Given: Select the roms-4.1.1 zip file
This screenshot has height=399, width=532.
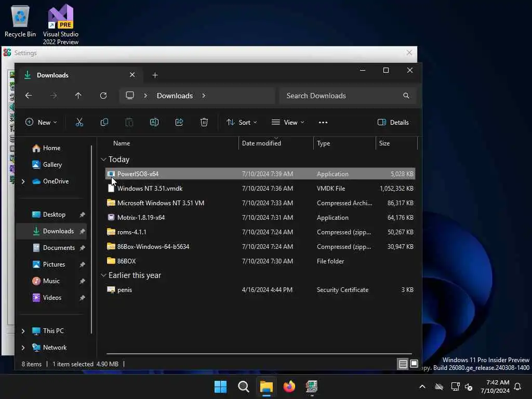Looking at the screenshot, I should click(260, 232).
